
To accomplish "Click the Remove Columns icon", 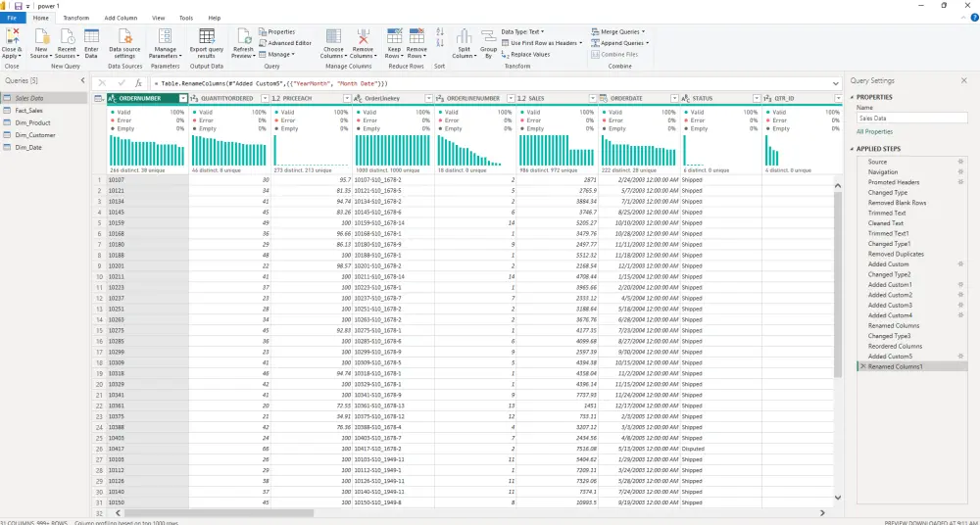I will (363, 36).
